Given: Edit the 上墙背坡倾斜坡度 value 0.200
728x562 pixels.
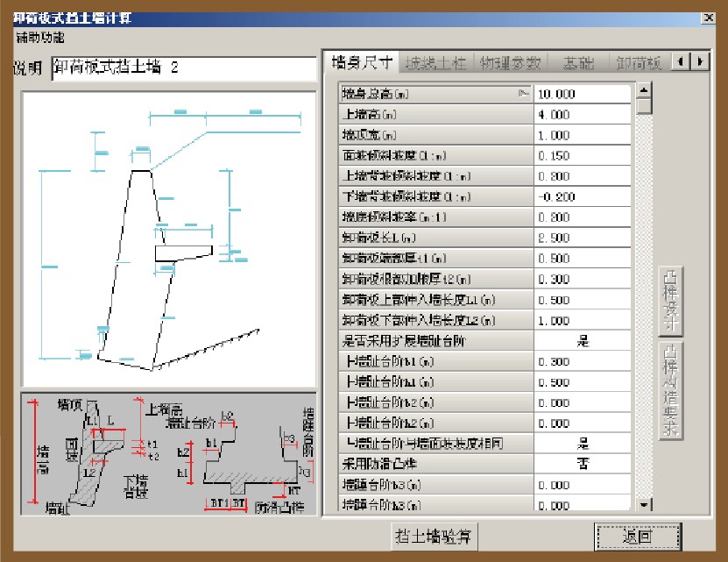Looking at the screenshot, I should (583, 176).
